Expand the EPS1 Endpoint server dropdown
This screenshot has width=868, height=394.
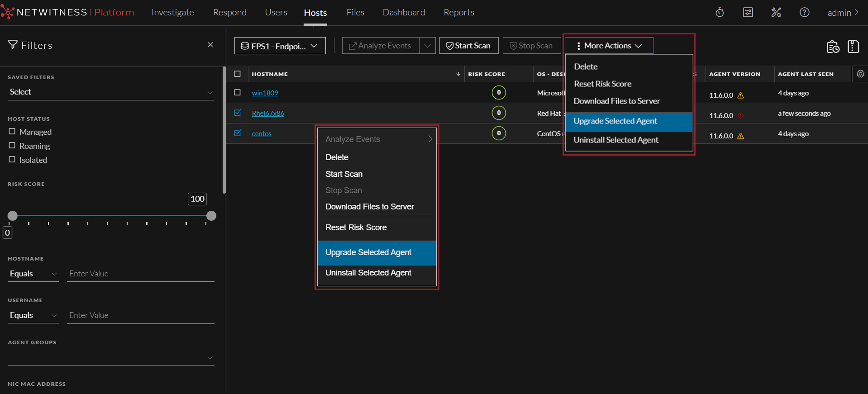[280, 46]
